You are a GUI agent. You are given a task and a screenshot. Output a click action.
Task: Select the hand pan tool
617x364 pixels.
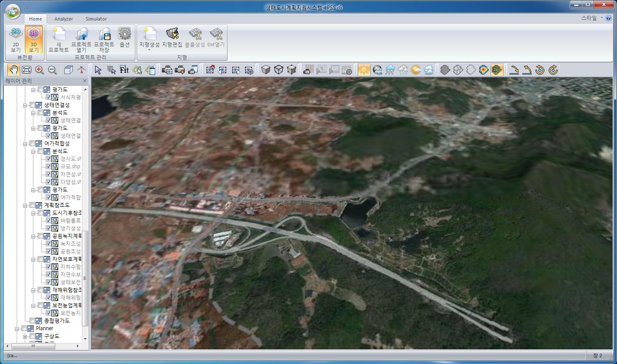coord(14,70)
